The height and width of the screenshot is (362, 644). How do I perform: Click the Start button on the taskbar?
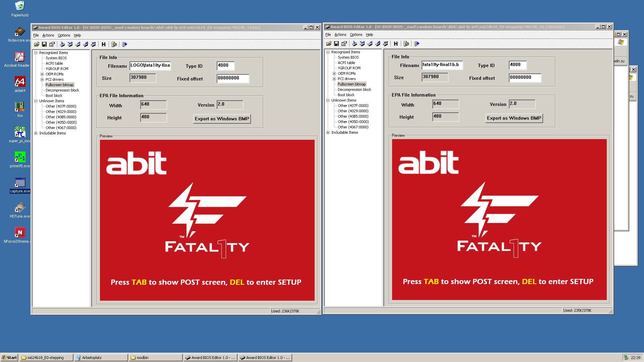click(9, 358)
